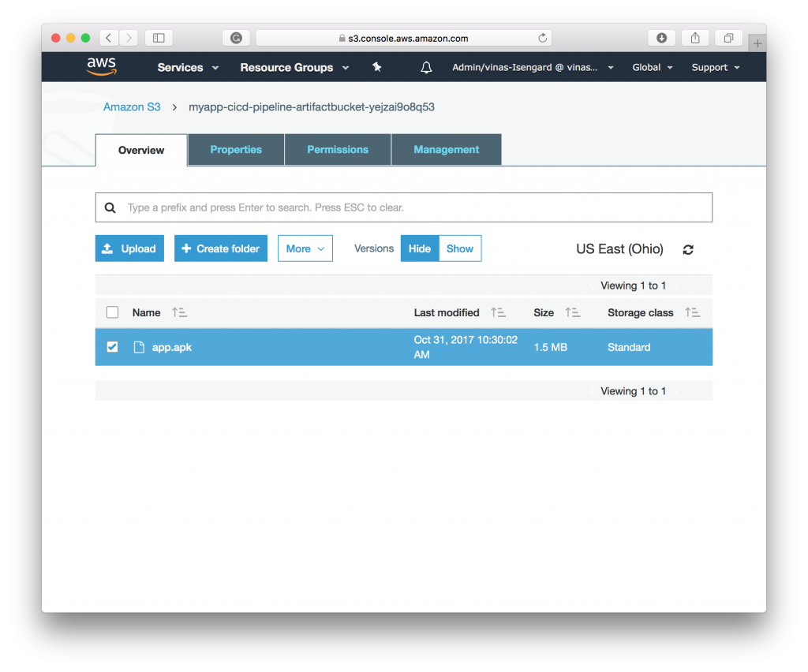The height and width of the screenshot is (672, 808).
Task: Open the Admin/vinas-Isengard account dropdown
Action: (x=533, y=68)
